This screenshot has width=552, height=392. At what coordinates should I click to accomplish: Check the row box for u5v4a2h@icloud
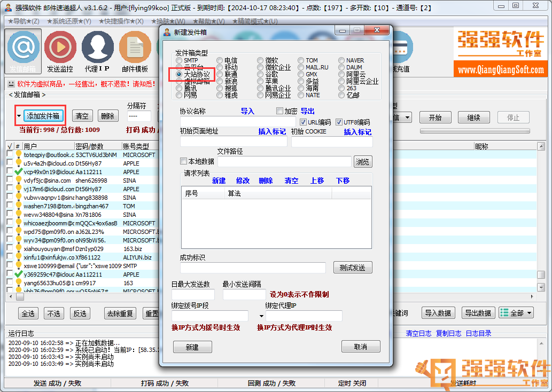10,162
